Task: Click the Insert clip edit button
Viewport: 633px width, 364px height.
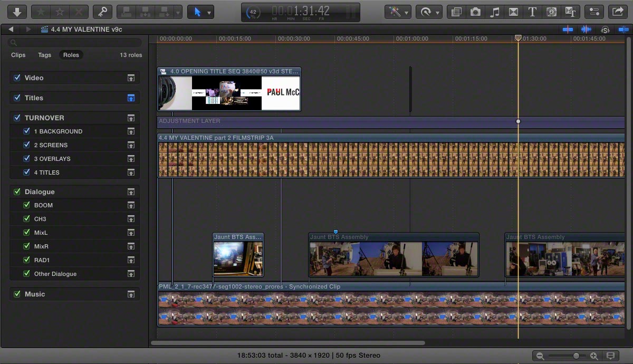Action: click(x=145, y=12)
